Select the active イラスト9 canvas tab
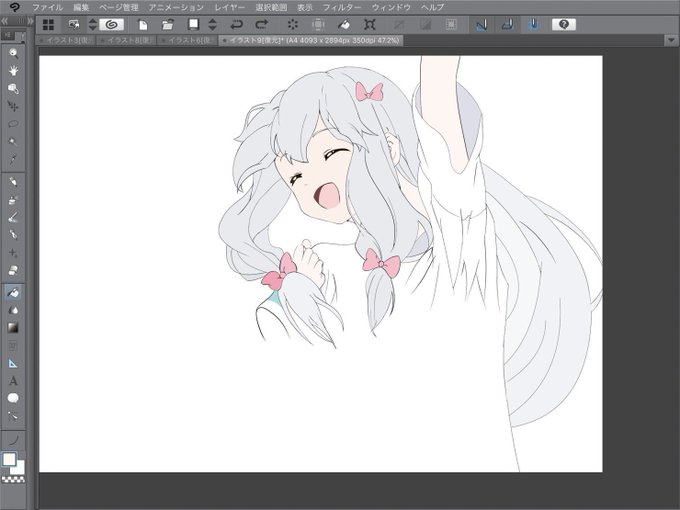 point(311,40)
